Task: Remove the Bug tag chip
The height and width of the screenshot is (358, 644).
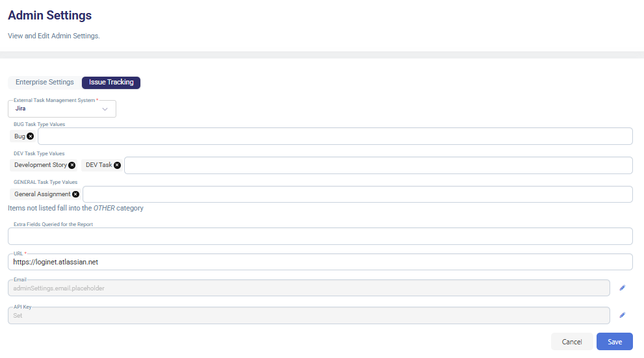Action: (x=31, y=136)
